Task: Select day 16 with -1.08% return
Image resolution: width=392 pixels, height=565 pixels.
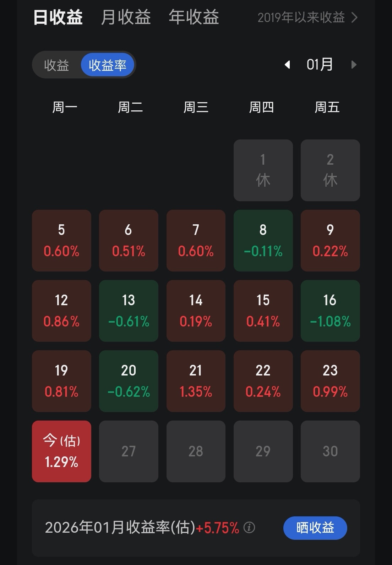Action: 330,311
